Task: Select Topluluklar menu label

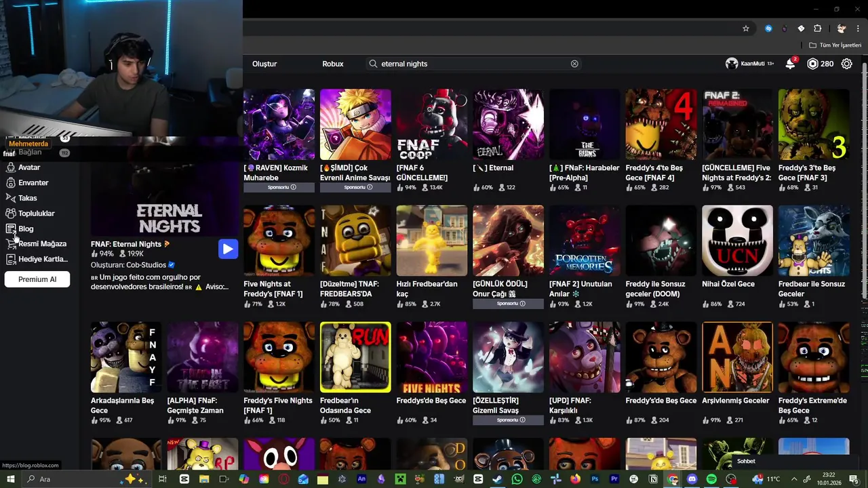Action: tap(37, 213)
